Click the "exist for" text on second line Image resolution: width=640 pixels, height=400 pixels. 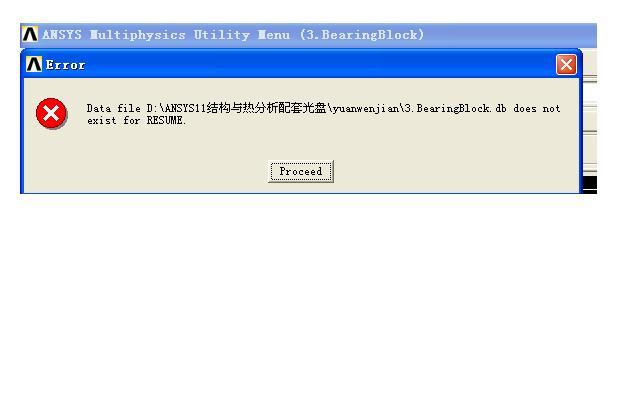click(x=114, y=120)
